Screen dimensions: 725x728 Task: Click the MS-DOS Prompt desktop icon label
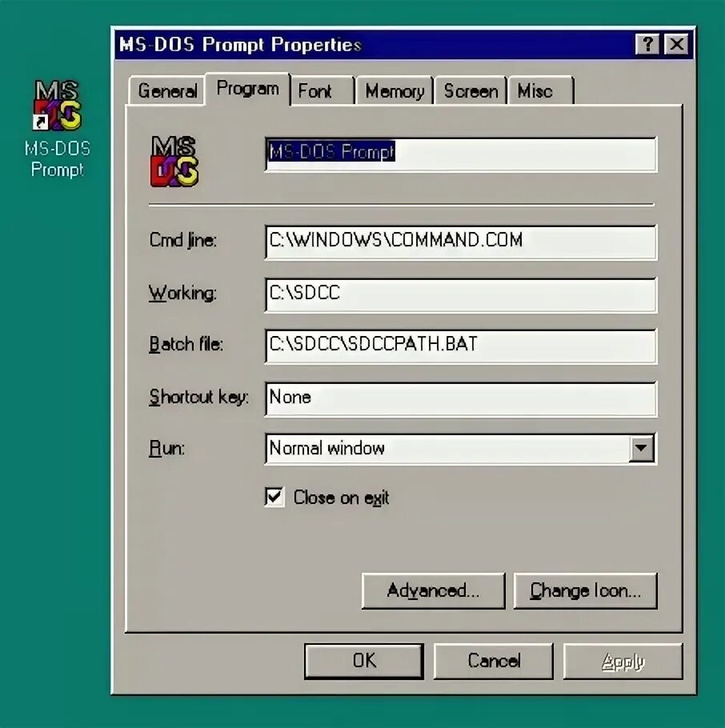[58, 159]
